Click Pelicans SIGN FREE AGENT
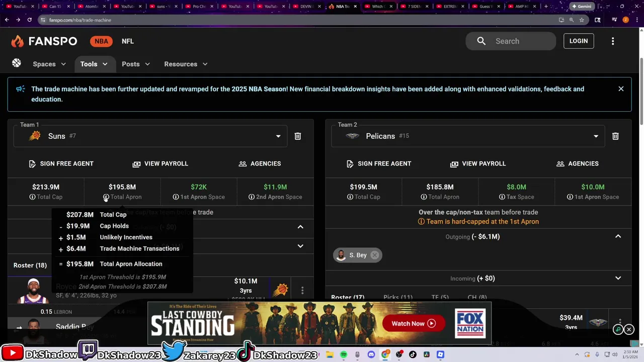Screen dimensions: 644x362 [x=379, y=163]
